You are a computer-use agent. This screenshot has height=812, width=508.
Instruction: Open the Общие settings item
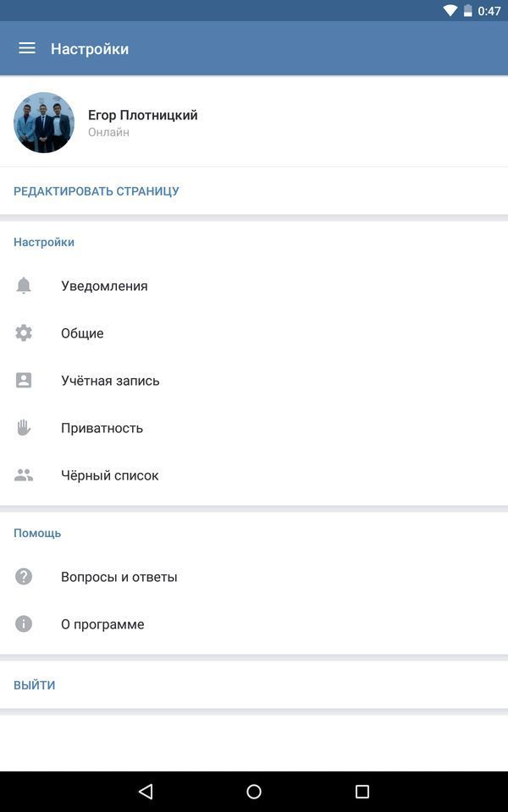(x=82, y=333)
